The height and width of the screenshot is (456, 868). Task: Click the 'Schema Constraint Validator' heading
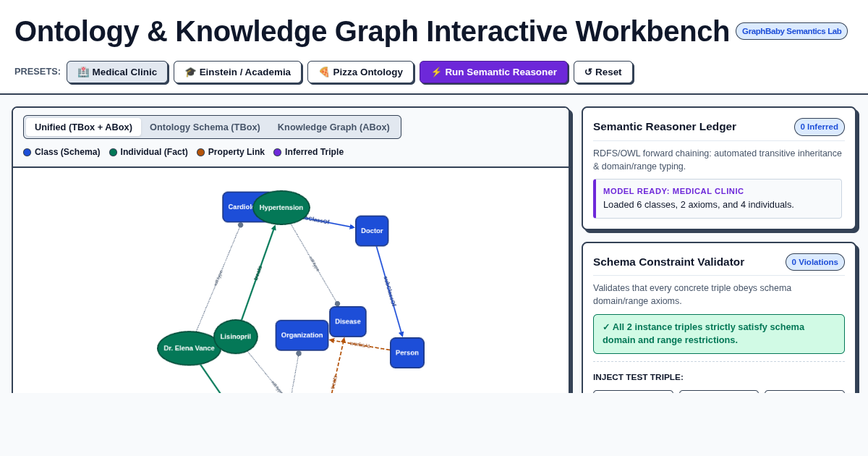click(x=668, y=262)
